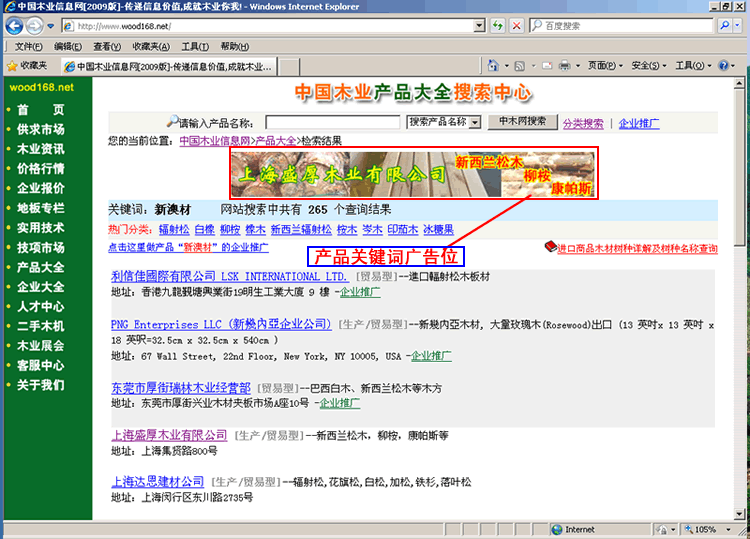Click the 产品大全 breadcrumb link

pyautogui.click(x=276, y=141)
